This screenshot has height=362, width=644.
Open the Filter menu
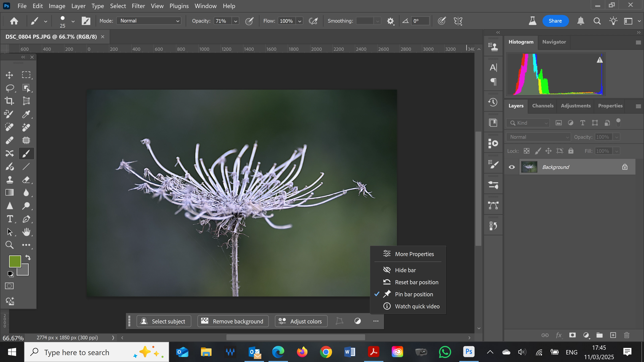coord(138,6)
